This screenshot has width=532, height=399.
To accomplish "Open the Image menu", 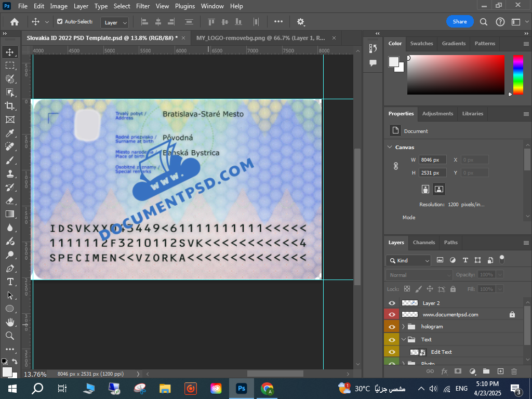I will point(59,6).
